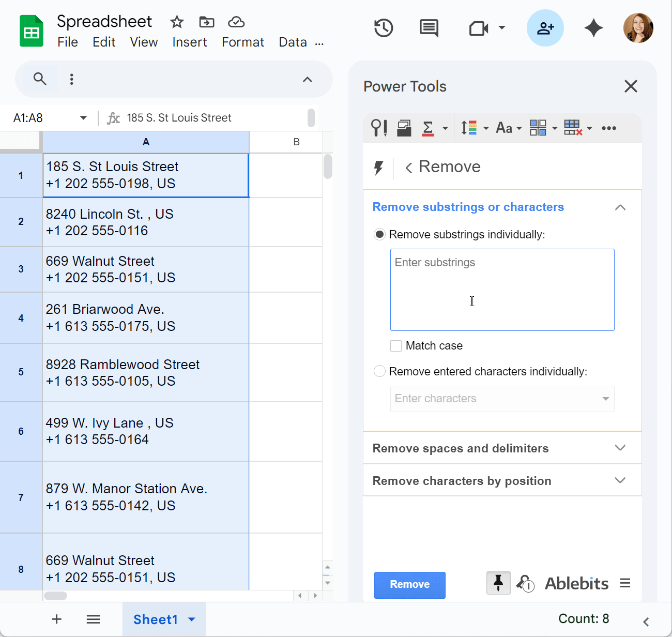Star the Spreadsheet document
The image size is (672, 637).
click(177, 22)
